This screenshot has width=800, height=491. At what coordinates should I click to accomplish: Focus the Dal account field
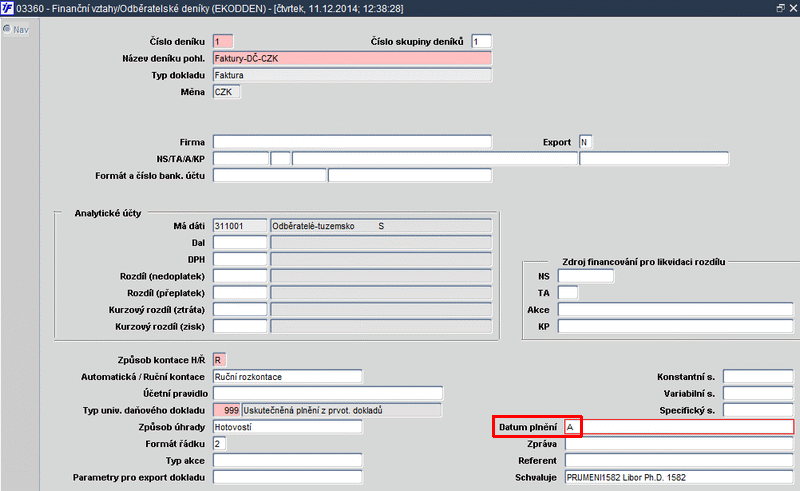(x=240, y=243)
